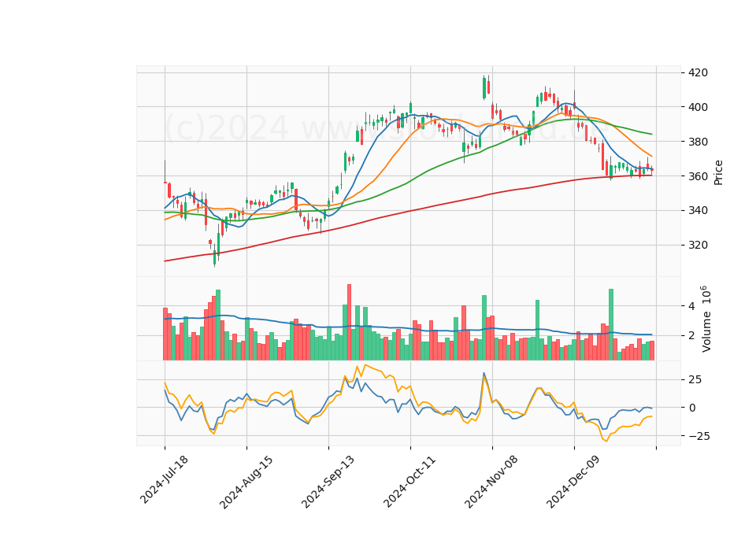Click the 2024-Sep-13 date label
Image resolution: width=756 pixels, height=543 pixels.
328,482
